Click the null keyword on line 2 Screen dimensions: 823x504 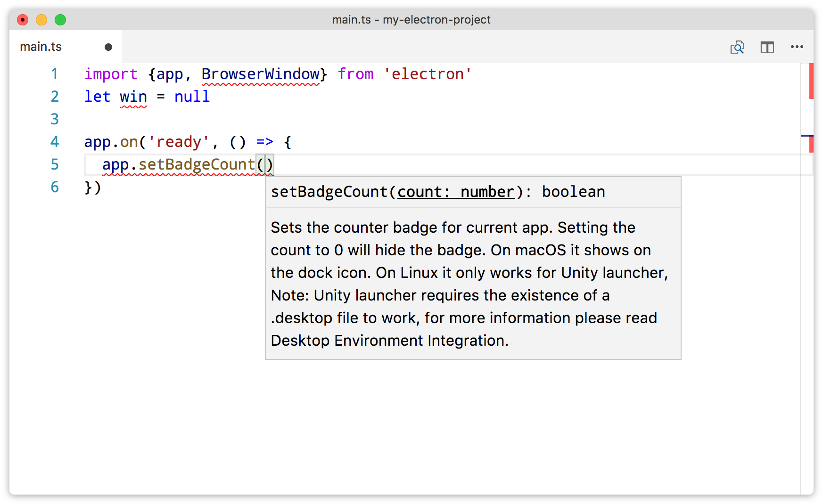[192, 97]
